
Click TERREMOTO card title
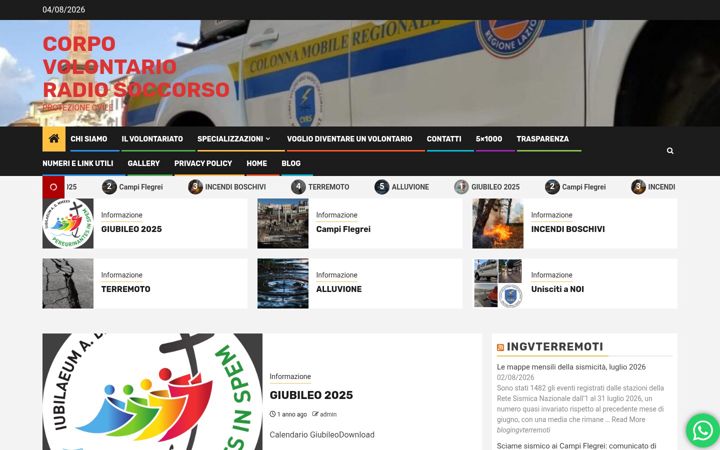click(125, 289)
